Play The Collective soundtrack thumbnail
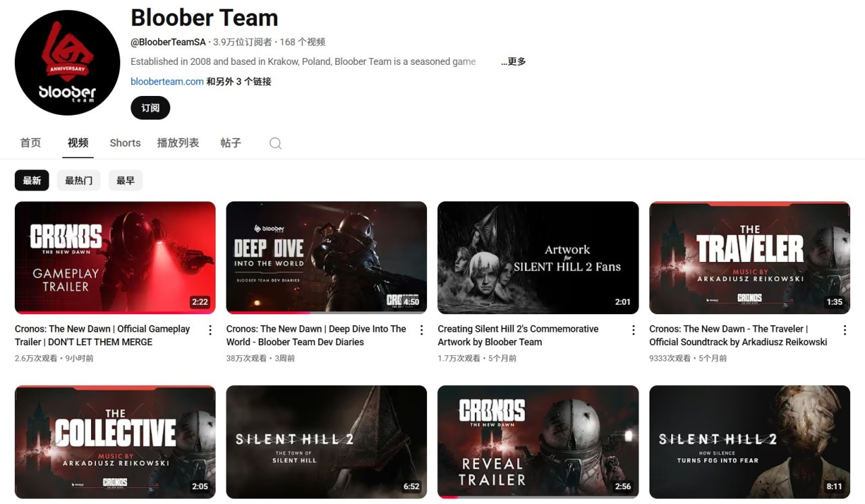865x504 pixels. 115,442
